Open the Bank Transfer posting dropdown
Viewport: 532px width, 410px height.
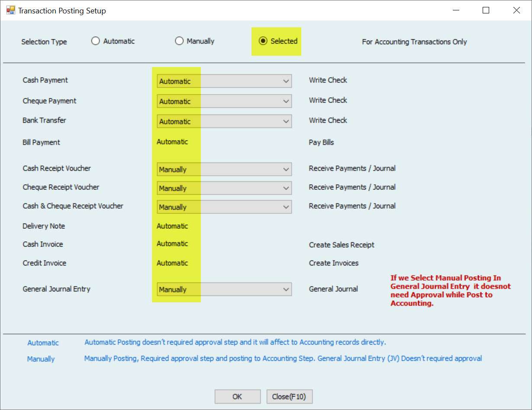pyautogui.click(x=224, y=122)
